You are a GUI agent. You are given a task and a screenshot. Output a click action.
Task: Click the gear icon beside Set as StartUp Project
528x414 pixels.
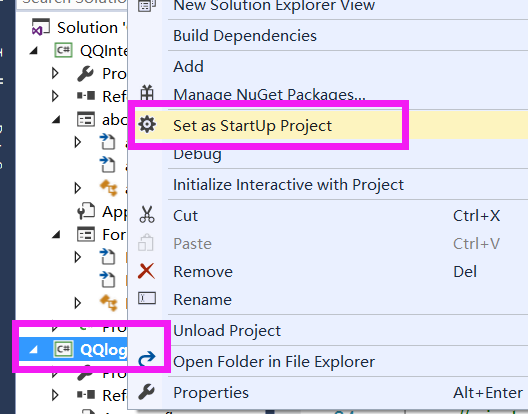pos(147,125)
